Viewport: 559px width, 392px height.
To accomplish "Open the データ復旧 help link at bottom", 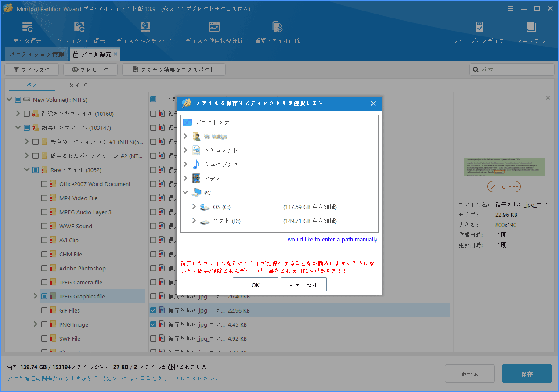I will (113, 378).
